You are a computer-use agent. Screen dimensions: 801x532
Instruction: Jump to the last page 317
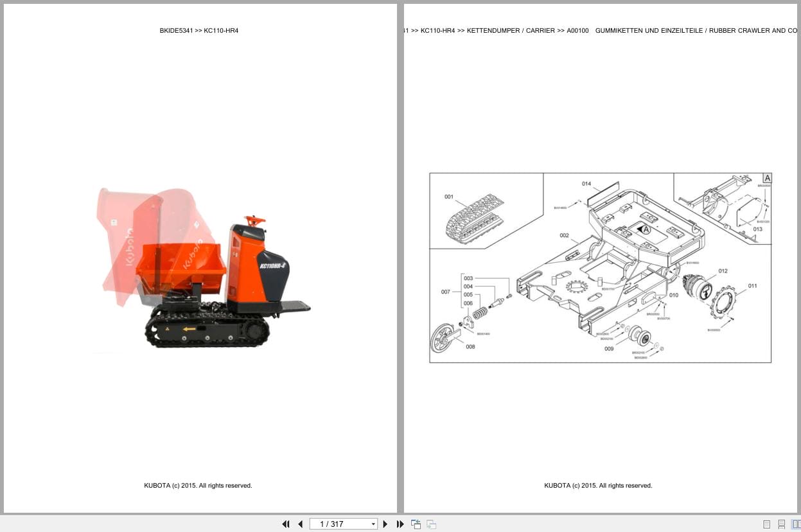click(x=400, y=524)
